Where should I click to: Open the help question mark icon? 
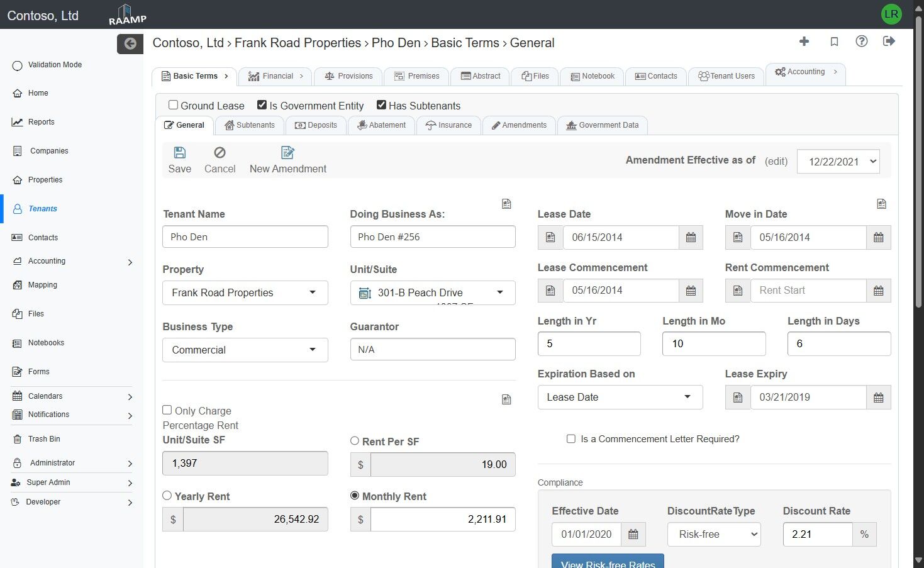pyautogui.click(x=862, y=42)
